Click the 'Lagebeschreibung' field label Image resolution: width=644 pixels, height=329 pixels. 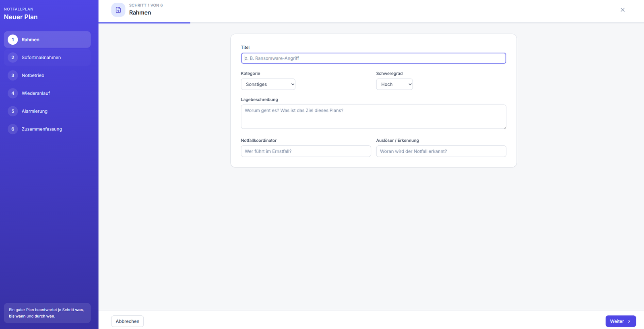(260, 99)
